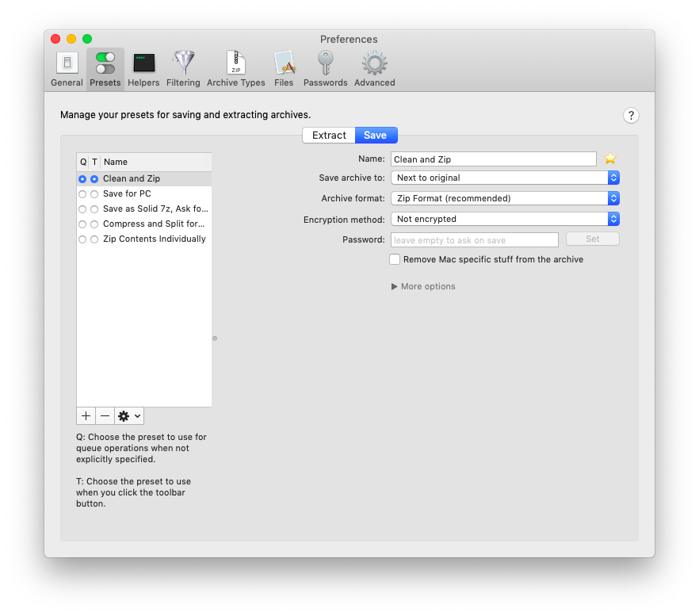Select T radio for Zip Contents Individually
This screenshot has height=616, width=699.
click(x=94, y=239)
